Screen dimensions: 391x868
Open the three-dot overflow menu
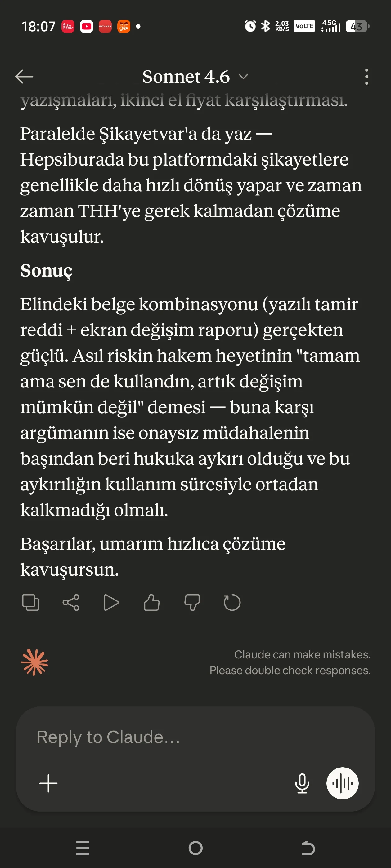point(366,77)
